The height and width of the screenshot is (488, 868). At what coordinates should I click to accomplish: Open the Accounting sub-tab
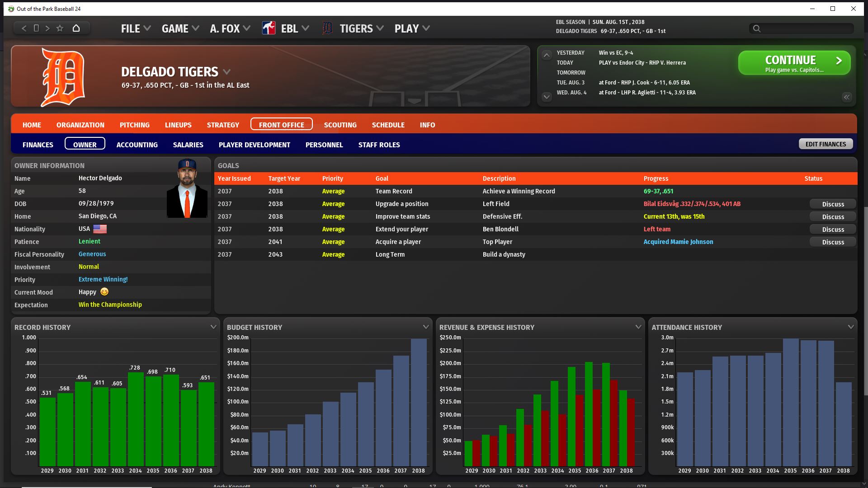click(137, 145)
